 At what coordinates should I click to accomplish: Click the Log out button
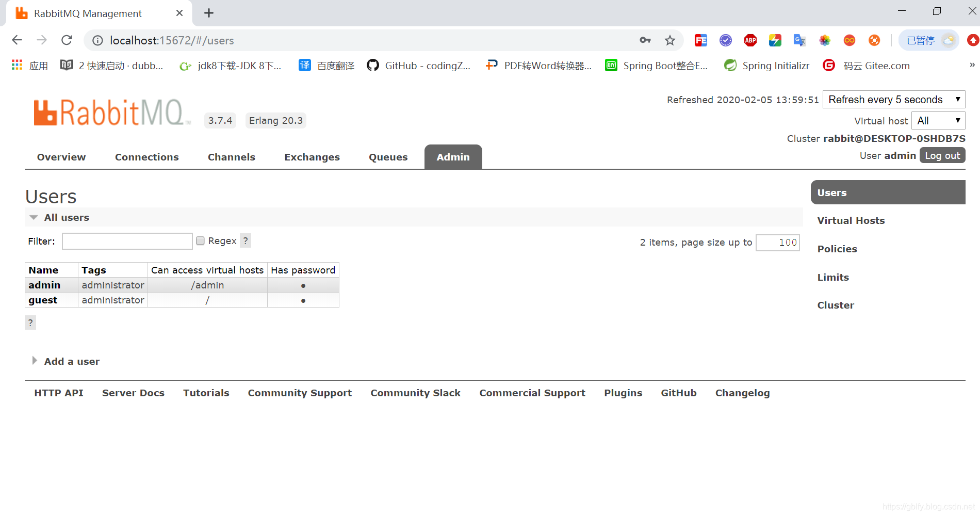coord(942,155)
